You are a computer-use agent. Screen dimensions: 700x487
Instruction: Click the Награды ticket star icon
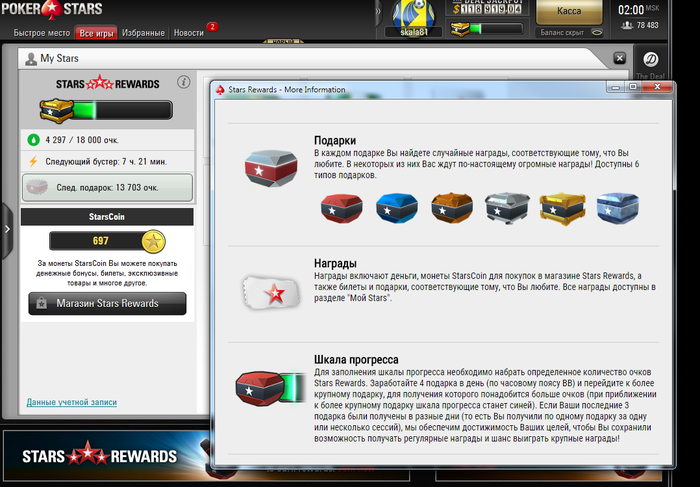(271, 293)
